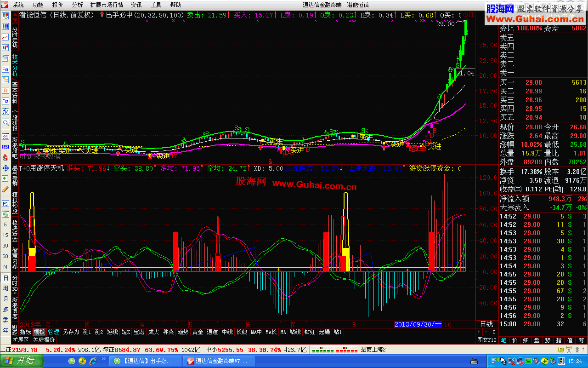Open the 开始 Start button

pyautogui.click(x=23, y=361)
